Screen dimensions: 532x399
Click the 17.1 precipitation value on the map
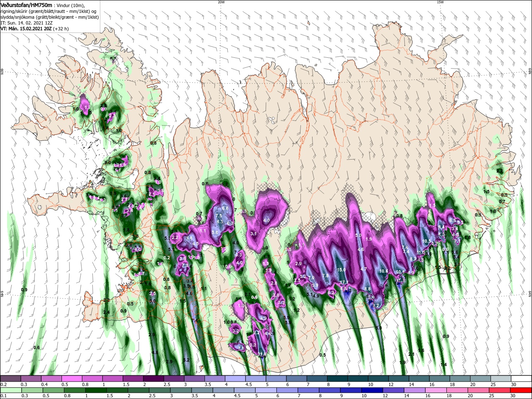pyautogui.click(x=344, y=283)
